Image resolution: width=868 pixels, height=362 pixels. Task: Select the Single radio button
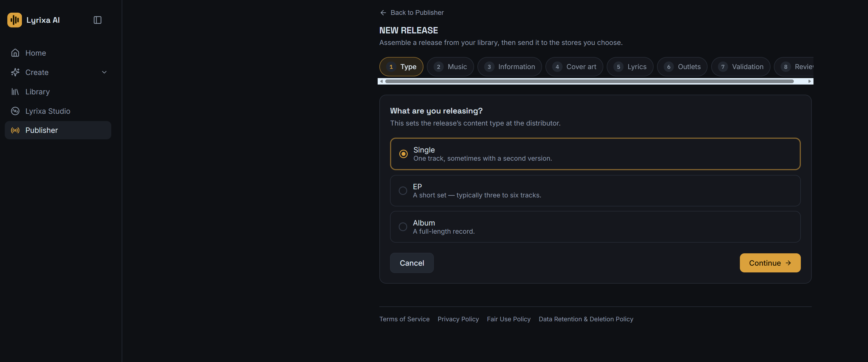tap(403, 154)
